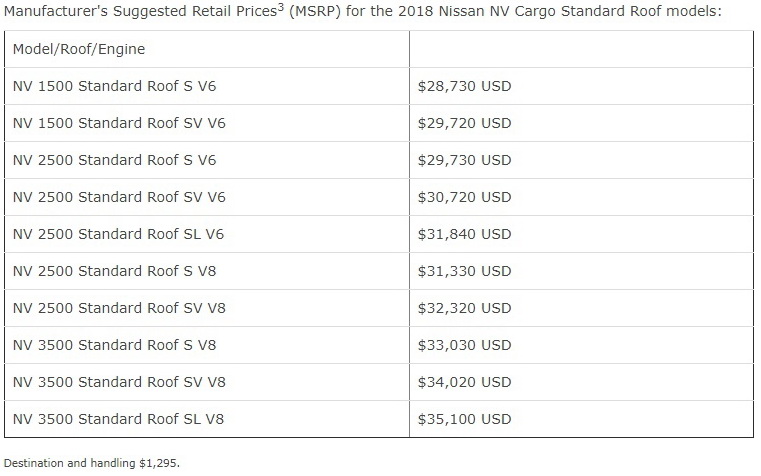Click the $31,330 USD price
This screenshot has height=476, width=761.
464,271
